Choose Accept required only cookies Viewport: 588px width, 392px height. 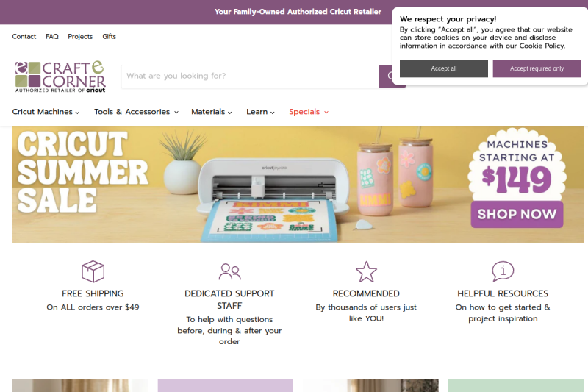[x=537, y=68]
